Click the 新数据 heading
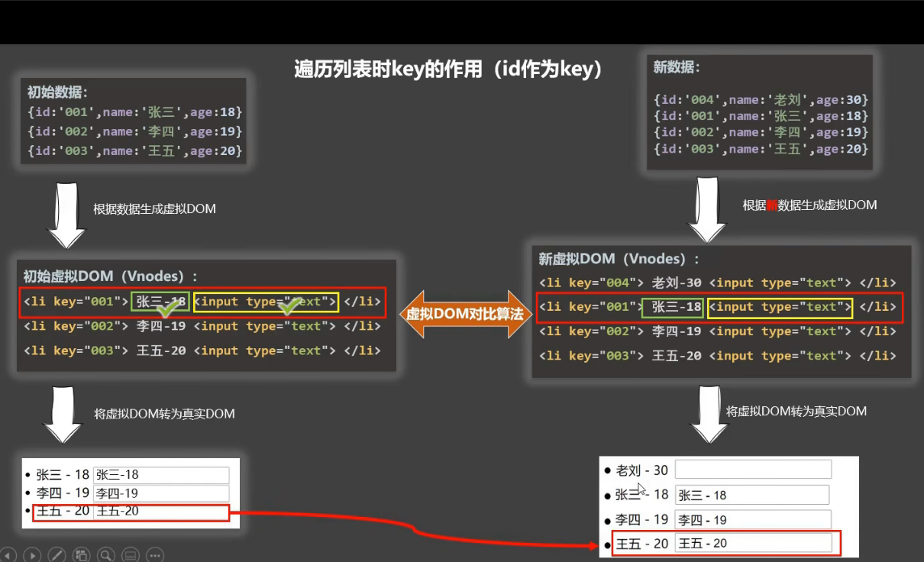 pyautogui.click(x=676, y=67)
